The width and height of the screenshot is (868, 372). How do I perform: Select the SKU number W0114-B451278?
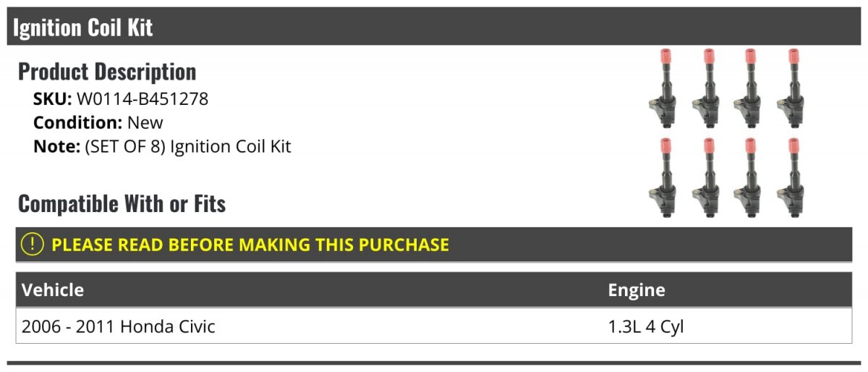[142, 99]
